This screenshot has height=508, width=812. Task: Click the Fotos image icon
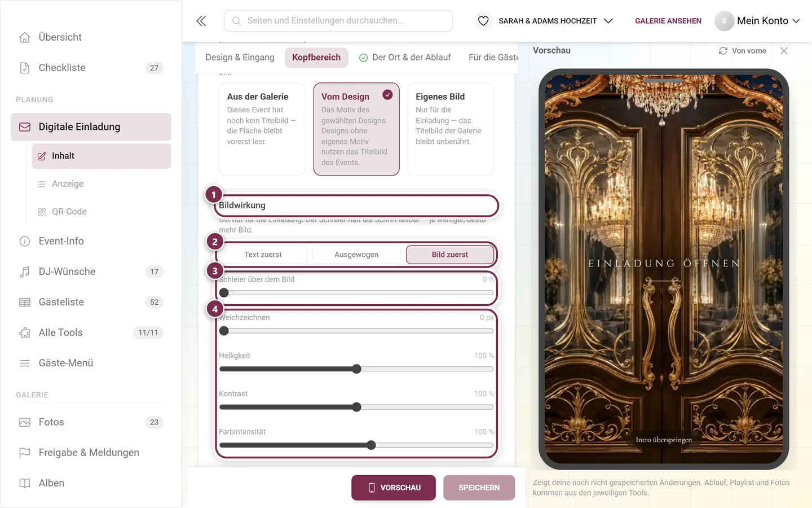coord(25,422)
